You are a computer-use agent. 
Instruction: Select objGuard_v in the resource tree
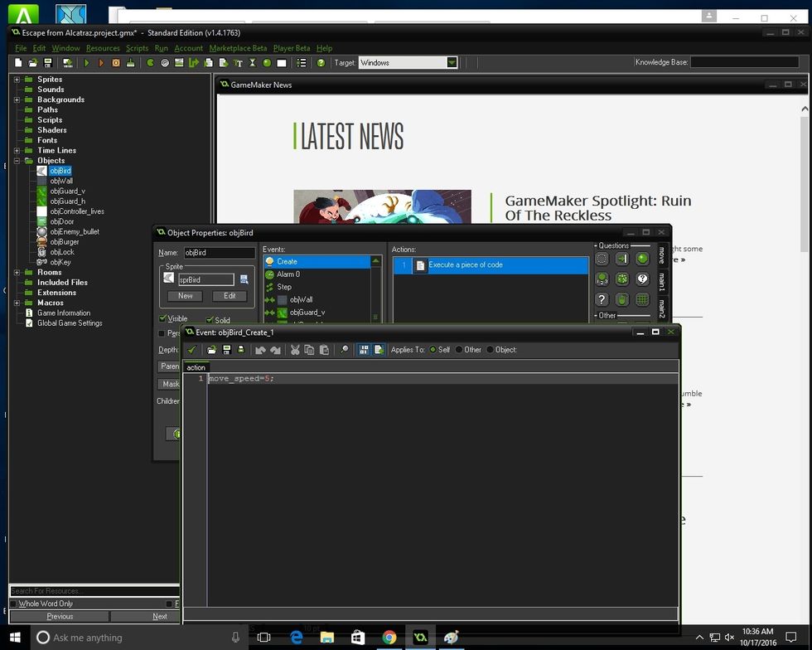tap(68, 192)
